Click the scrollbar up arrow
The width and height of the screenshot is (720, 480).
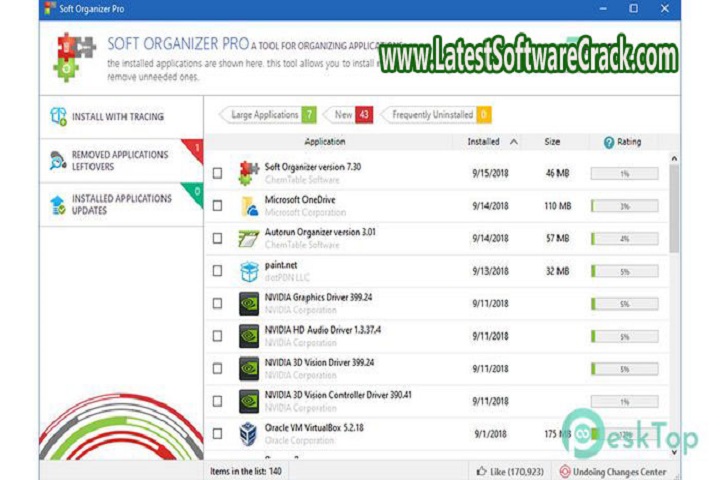pyautogui.click(x=674, y=158)
